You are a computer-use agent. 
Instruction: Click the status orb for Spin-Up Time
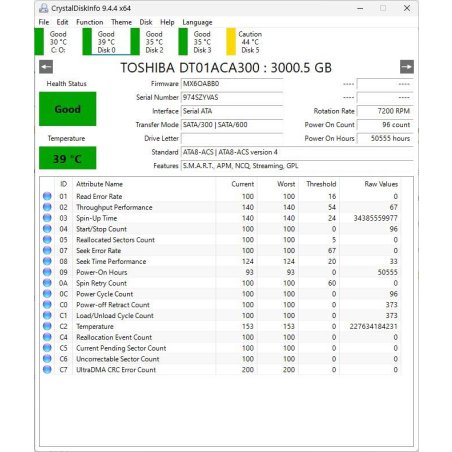click(47, 218)
